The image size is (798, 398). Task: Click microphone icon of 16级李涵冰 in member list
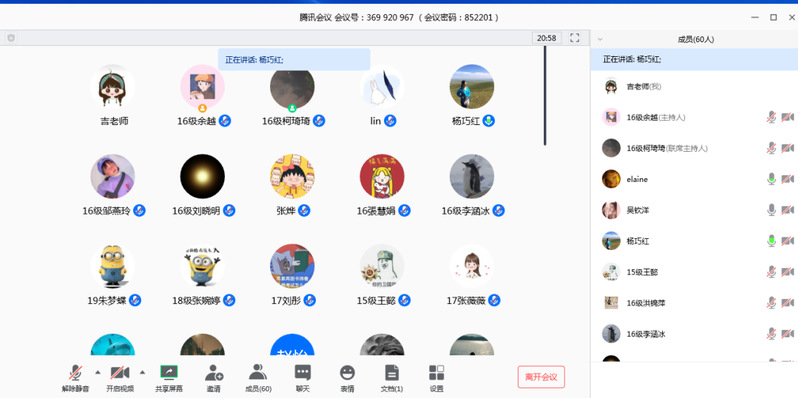772,334
